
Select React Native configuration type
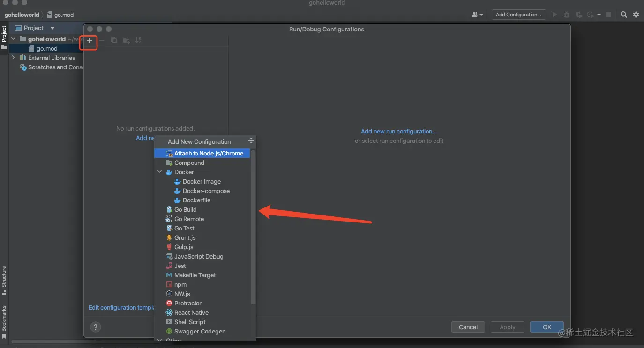(x=202, y=312)
